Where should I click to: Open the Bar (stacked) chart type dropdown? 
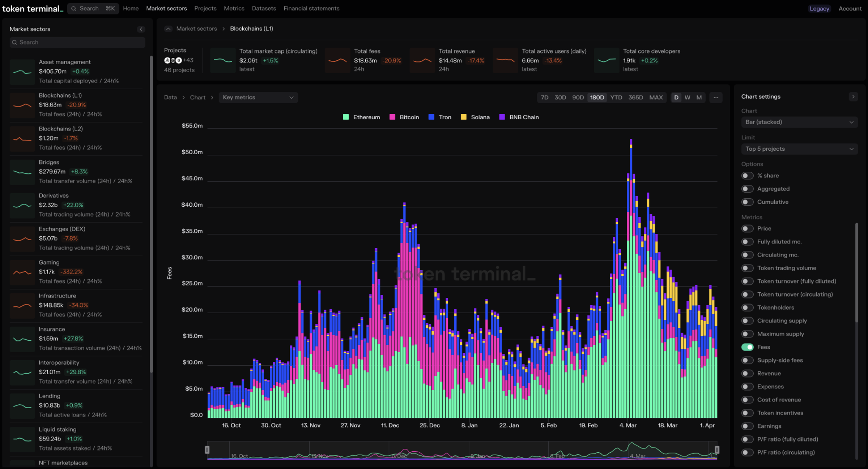point(799,122)
